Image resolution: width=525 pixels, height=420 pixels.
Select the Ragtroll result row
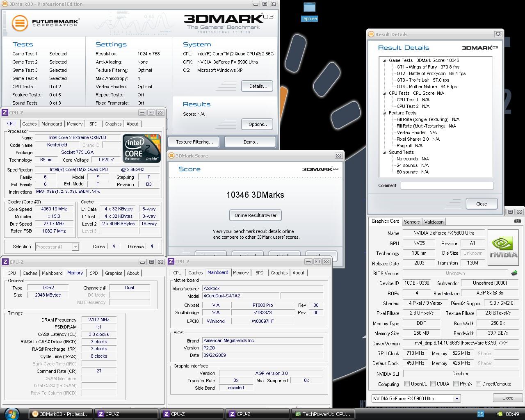click(409, 146)
